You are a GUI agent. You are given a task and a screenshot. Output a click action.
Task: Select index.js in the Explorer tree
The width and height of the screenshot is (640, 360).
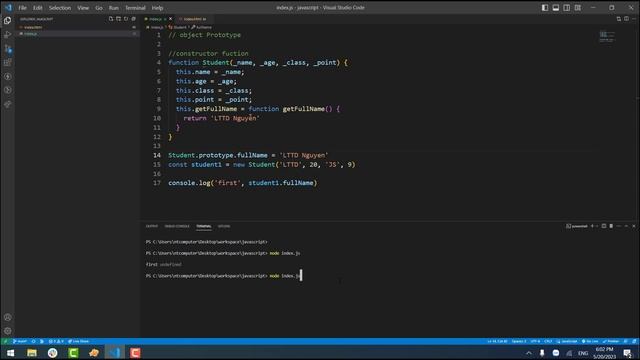point(78,34)
